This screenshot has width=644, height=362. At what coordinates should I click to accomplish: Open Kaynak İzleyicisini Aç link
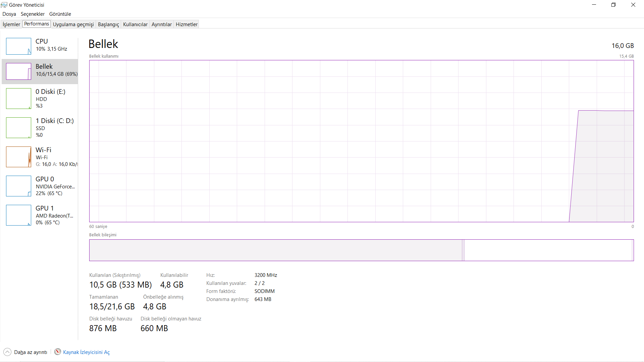click(86, 352)
